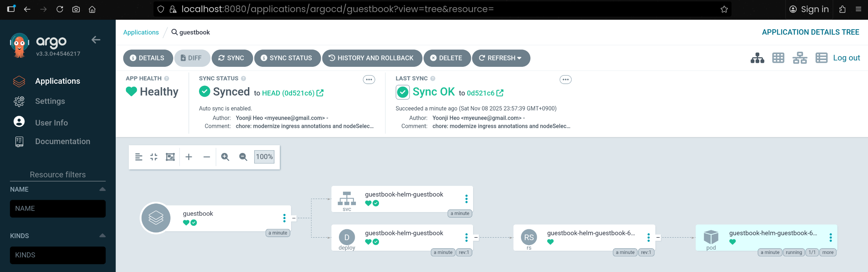Open more options in SYNC STATUS panel
Image resolution: width=868 pixels, height=272 pixels.
369,80
